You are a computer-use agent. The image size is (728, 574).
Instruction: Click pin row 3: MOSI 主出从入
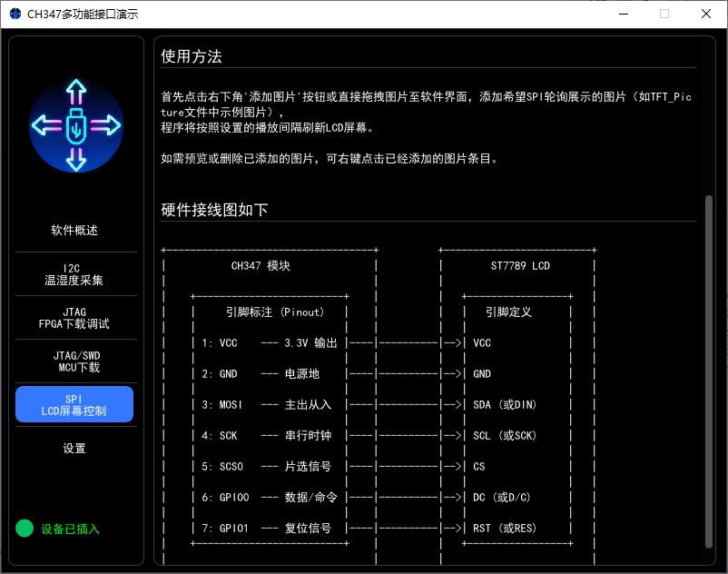[x=267, y=405]
